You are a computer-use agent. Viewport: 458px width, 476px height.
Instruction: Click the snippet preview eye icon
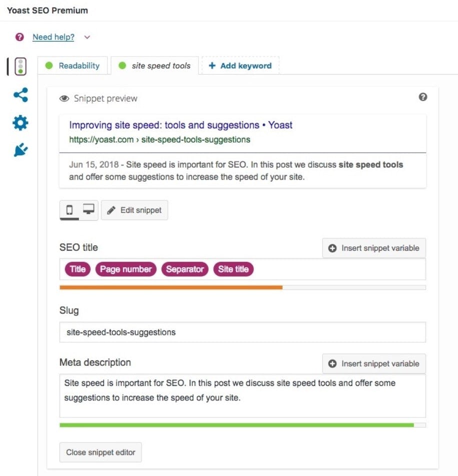coord(63,99)
